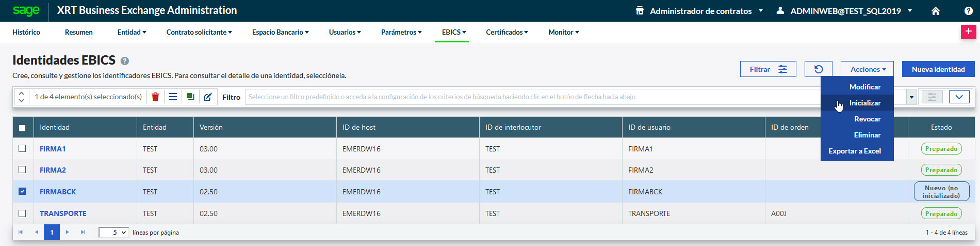Open the FIRMABCK identity link
Screen dimensions: 980x246
tap(58, 192)
